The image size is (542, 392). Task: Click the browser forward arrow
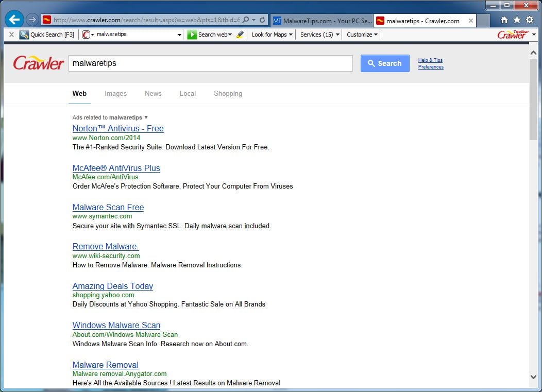(32, 20)
